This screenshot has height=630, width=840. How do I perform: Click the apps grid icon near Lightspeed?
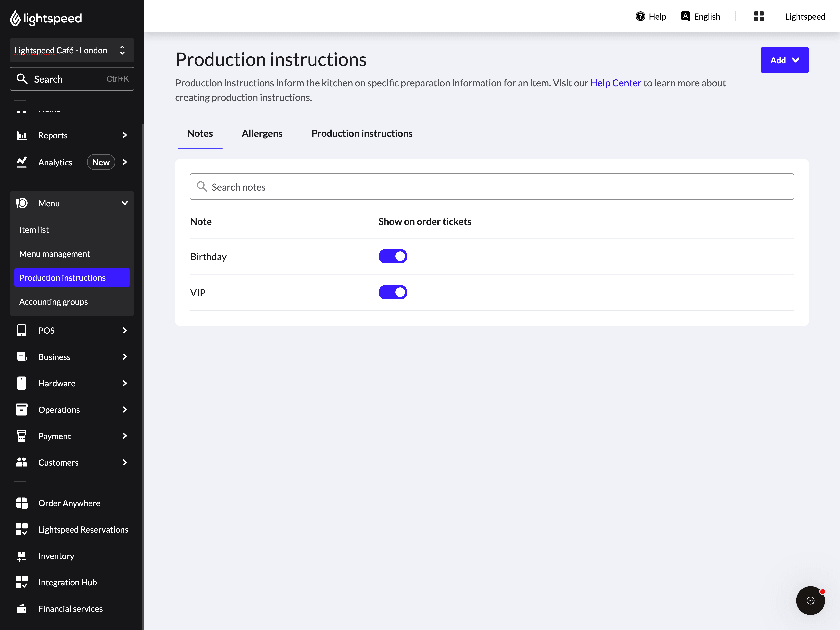[x=759, y=16]
